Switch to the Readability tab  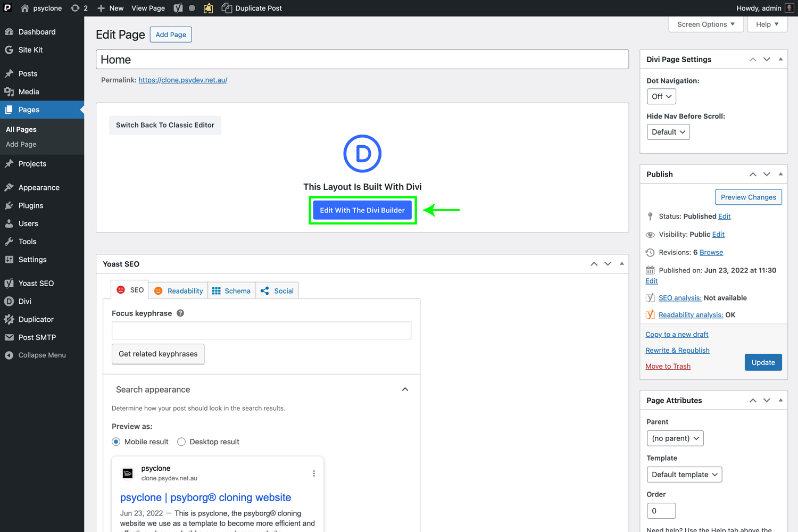click(179, 291)
